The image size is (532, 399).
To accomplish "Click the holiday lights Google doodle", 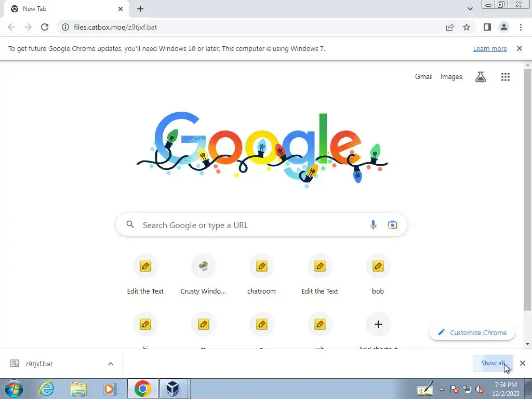I will tap(262, 149).
